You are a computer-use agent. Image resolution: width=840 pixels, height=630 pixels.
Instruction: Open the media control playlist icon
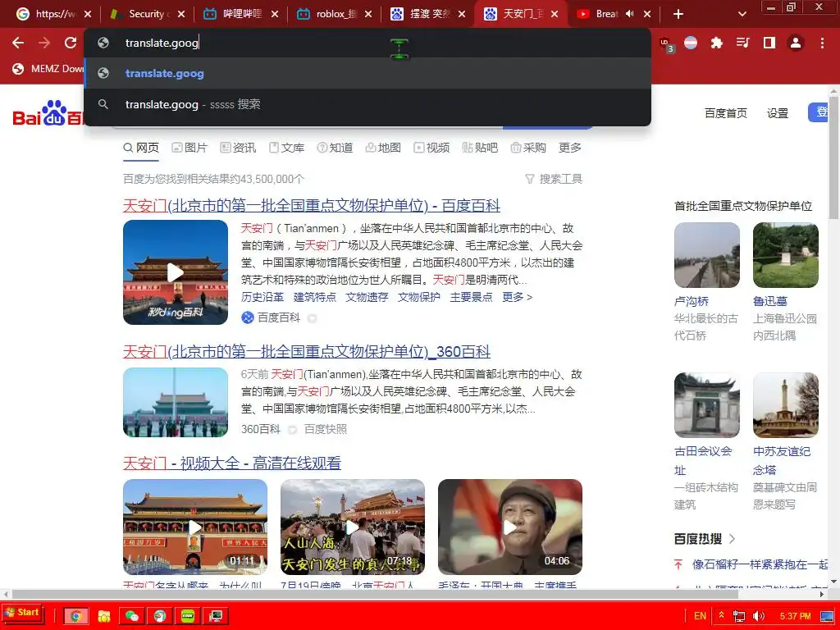coord(743,43)
